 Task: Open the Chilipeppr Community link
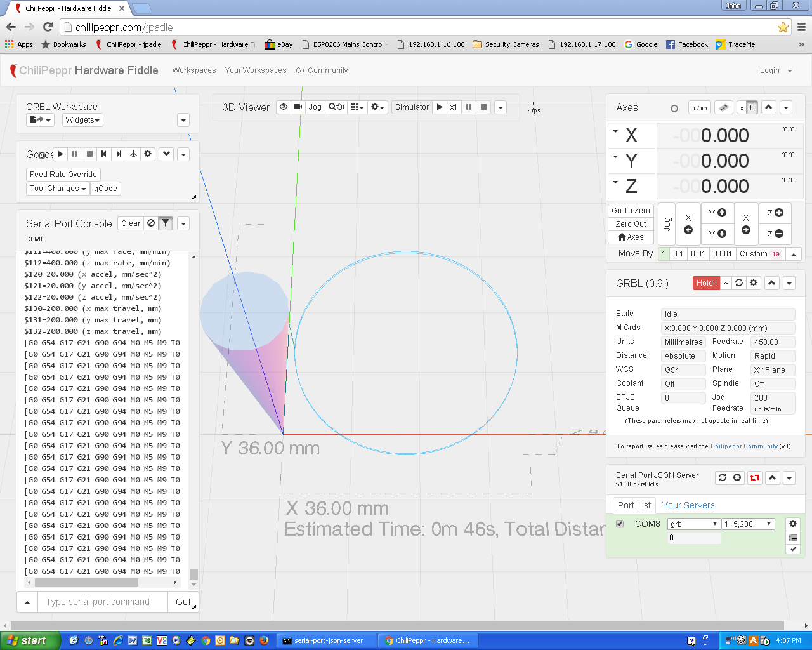pos(743,446)
